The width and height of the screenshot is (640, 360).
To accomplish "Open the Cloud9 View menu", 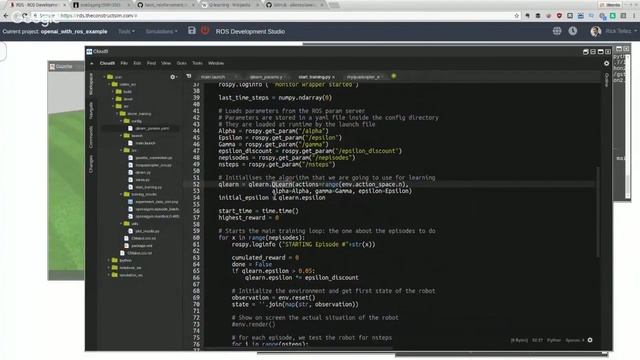I will [x=166, y=63].
